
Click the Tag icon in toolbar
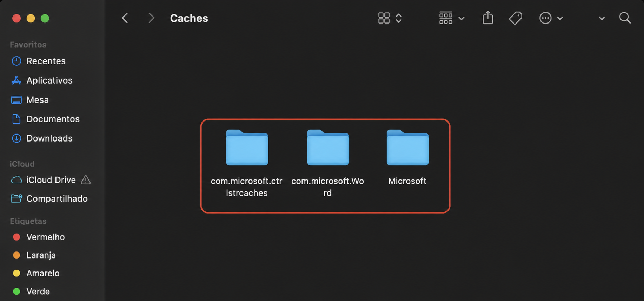tap(516, 18)
